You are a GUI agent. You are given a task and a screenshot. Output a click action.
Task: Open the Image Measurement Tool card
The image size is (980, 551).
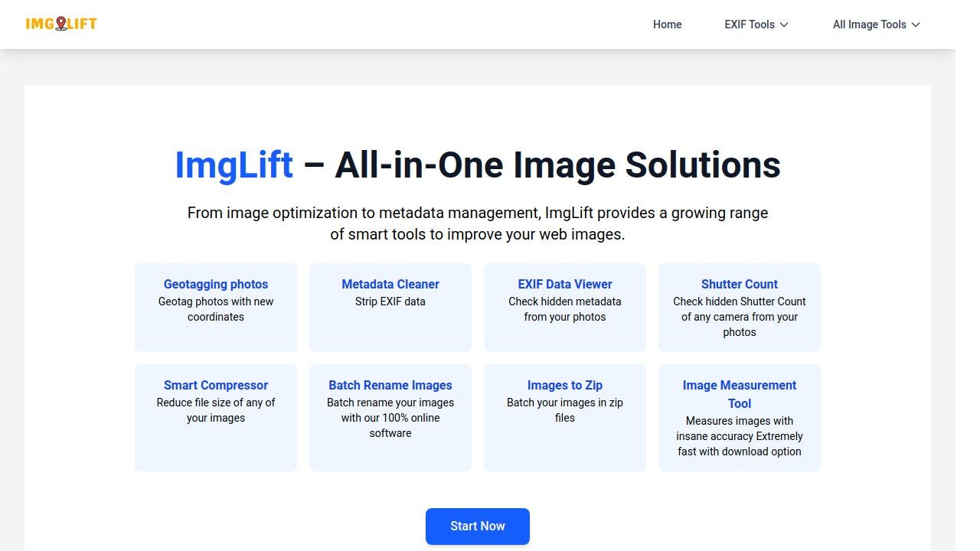click(740, 418)
